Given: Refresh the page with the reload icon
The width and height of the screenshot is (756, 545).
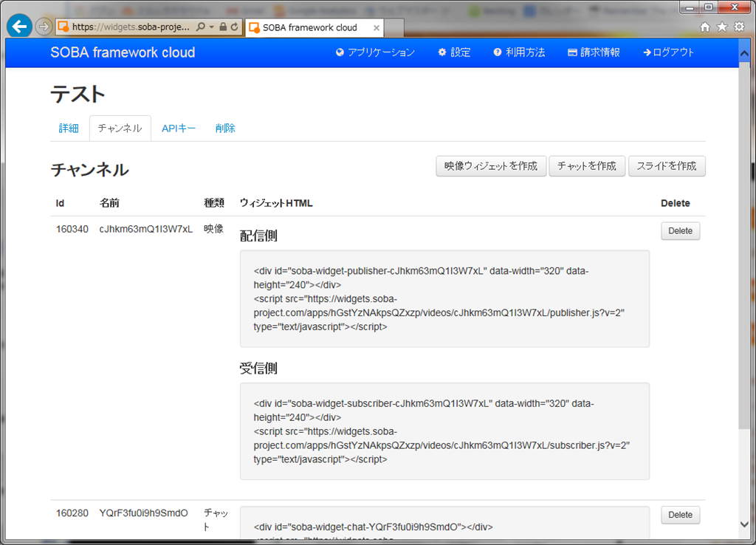Looking at the screenshot, I should click(234, 27).
